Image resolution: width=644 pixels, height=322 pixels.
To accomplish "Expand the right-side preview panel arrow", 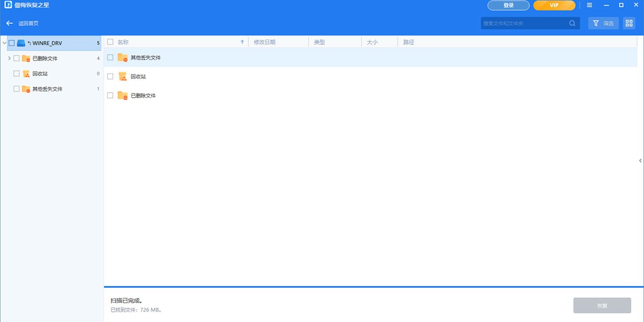I will point(640,160).
